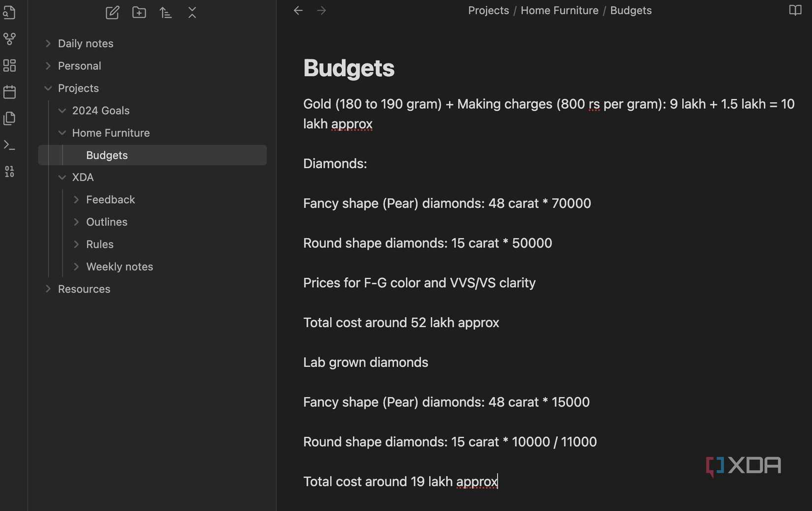
Task: Create a new note
Action: pos(112,13)
